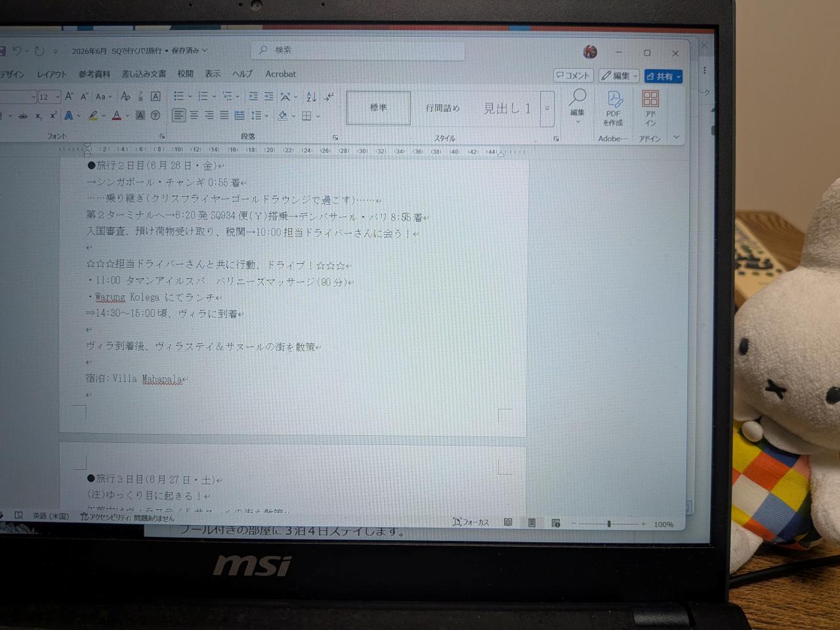Viewport: 840px width, 630px height.
Task: Increase font size with the larger A icon
Action: [x=69, y=96]
